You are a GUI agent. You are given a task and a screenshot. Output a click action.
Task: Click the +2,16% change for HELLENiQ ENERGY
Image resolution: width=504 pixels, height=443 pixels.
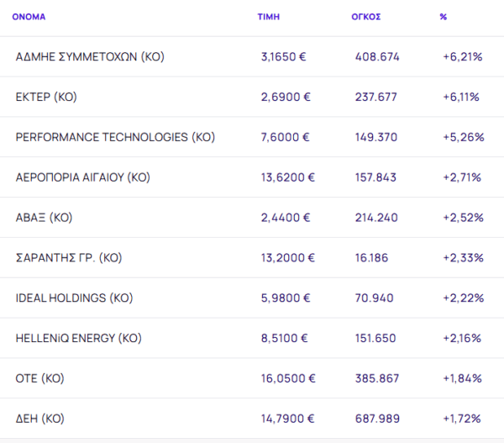(x=462, y=339)
